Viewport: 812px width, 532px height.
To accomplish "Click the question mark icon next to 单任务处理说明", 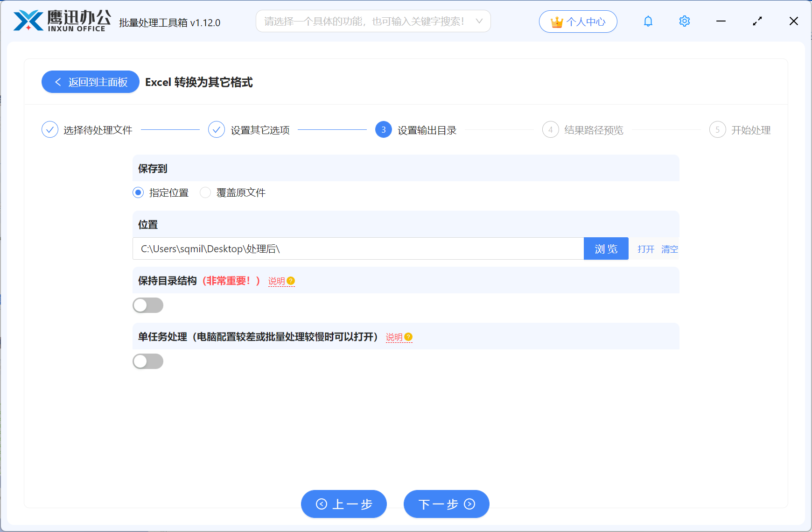I will click(408, 336).
